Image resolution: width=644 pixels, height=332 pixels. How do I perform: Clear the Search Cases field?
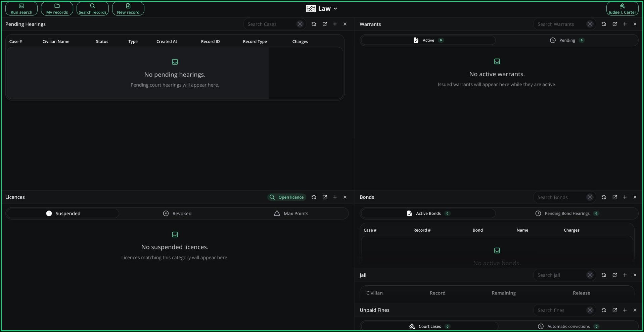click(300, 24)
